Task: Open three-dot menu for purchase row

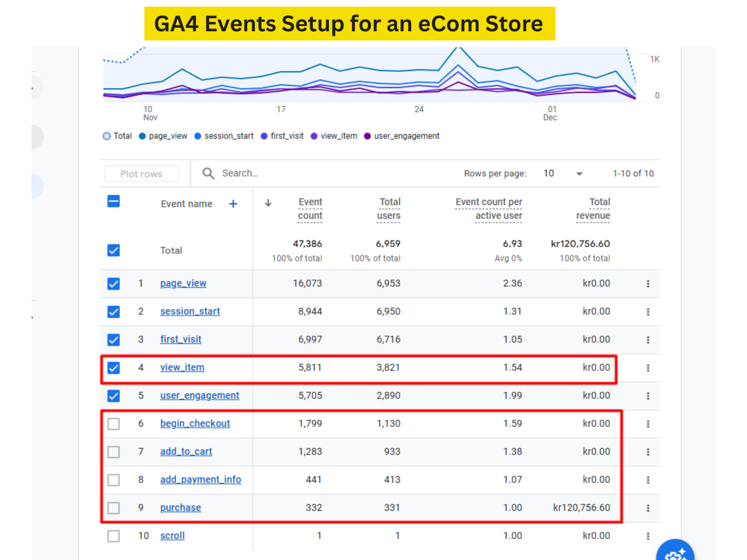Action: click(x=648, y=508)
